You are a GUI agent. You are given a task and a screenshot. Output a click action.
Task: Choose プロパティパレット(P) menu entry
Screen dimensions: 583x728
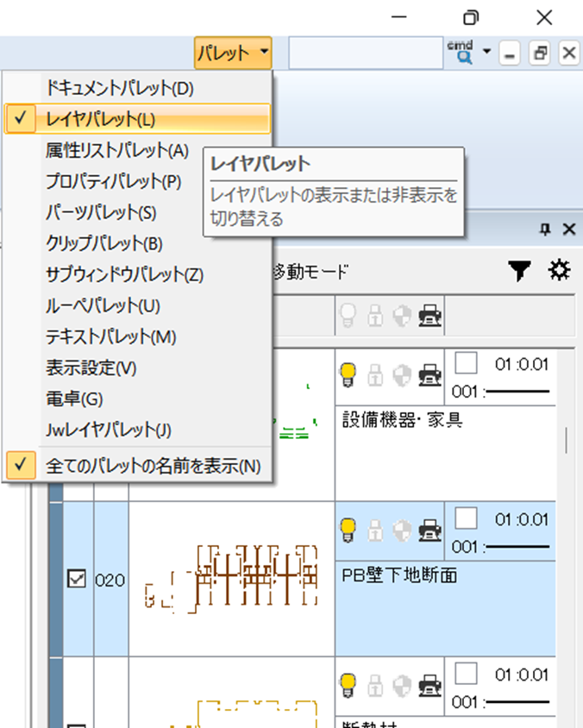coord(113,181)
